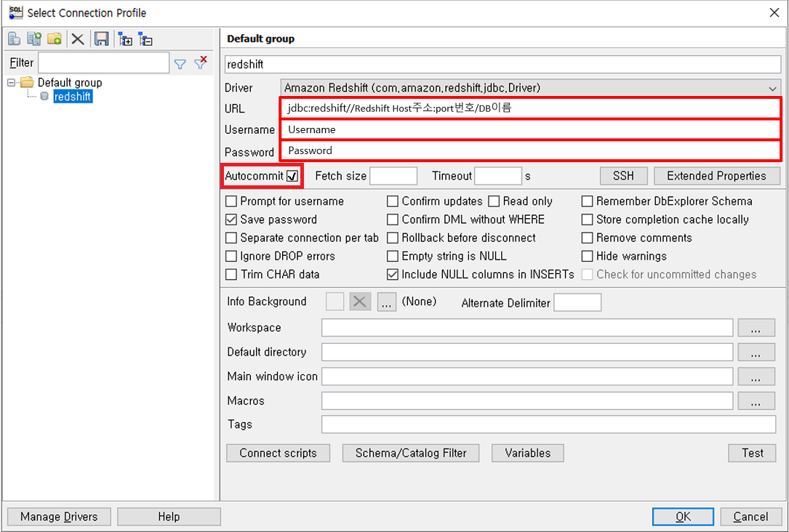Image resolution: width=789 pixels, height=532 pixels.
Task: Uncheck Include NULL columns in INSERTs
Action: coord(393,275)
